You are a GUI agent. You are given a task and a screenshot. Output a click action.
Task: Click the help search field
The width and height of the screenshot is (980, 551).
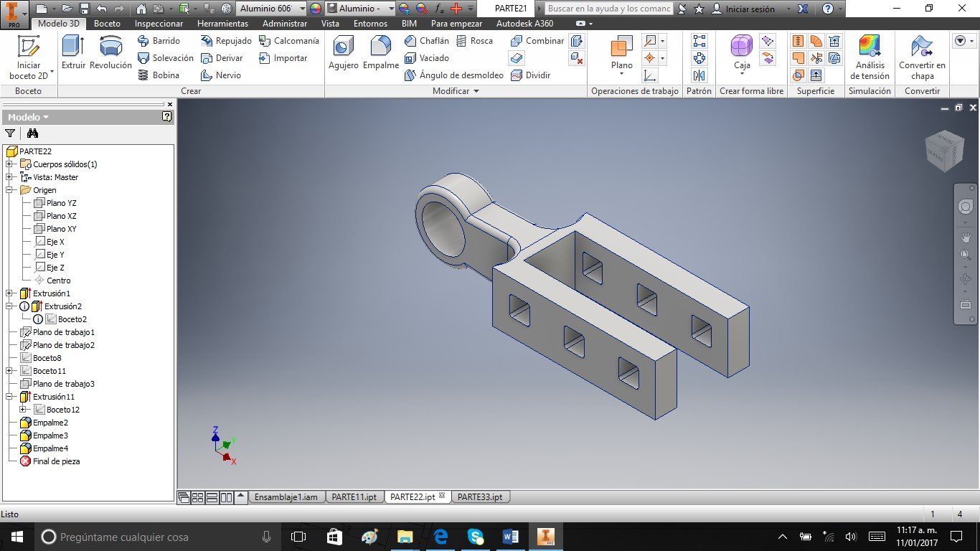(x=608, y=9)
